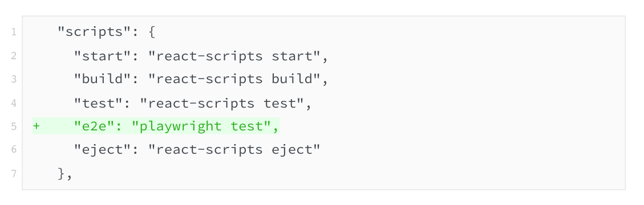Click the closing brace on line 7
Viewport: 644px width, 205px height.
pos(62,174)
